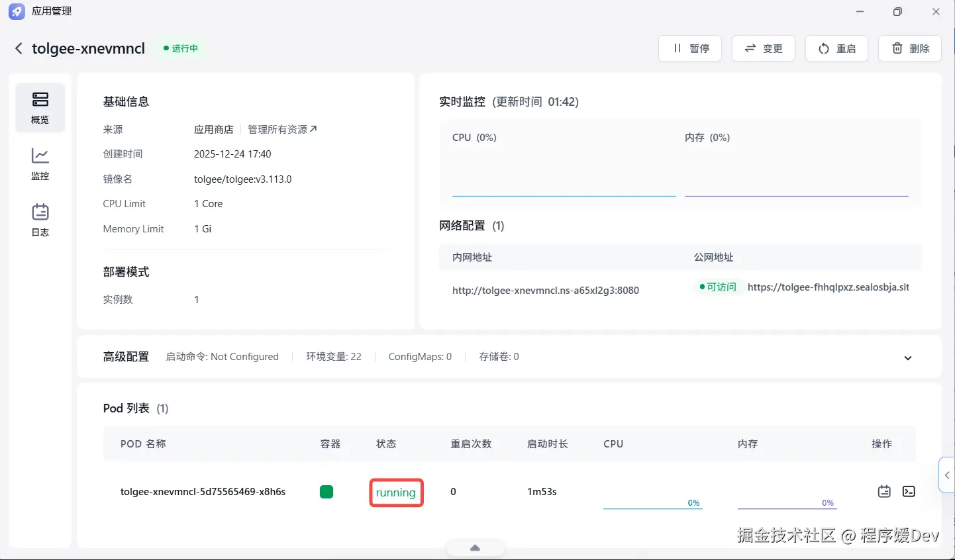Viewport: 955px width, 560px height.
Task: Click 启动命令: Not Configured entry
Action: (x=222, y=356)
